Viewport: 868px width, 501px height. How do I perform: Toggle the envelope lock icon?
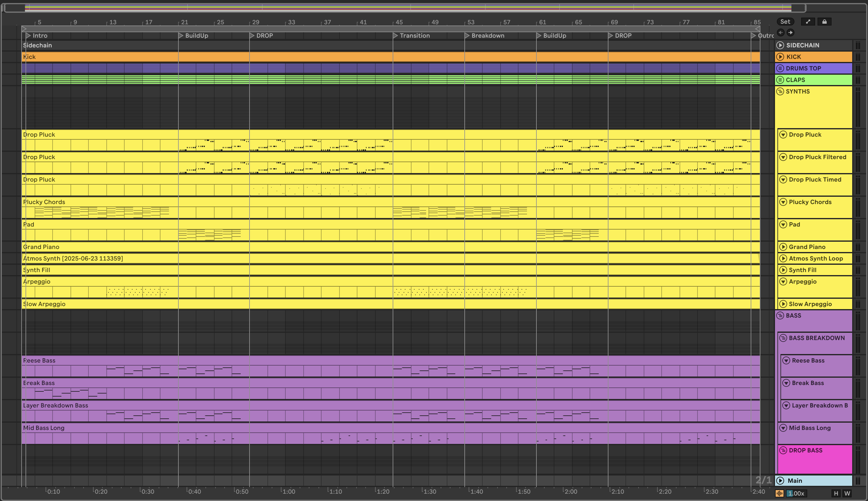click(x=824, y=22)
